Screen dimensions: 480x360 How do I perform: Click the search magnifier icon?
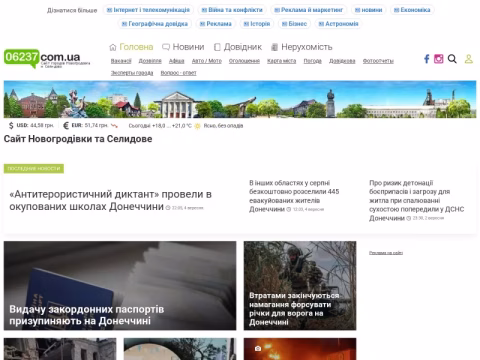452,59
